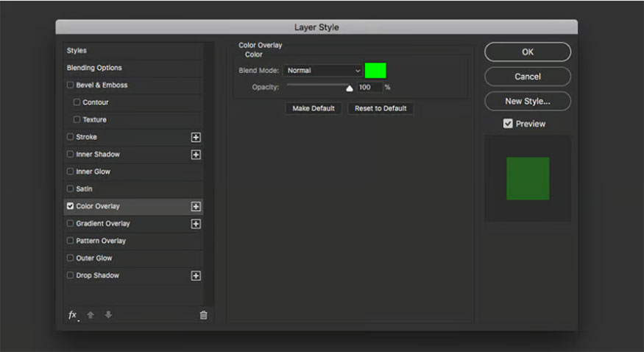Image resolution: width=644 pixels, height=352 pixels.
Task: Move effect up with arrow icon
Action: (x=91, y=315)
